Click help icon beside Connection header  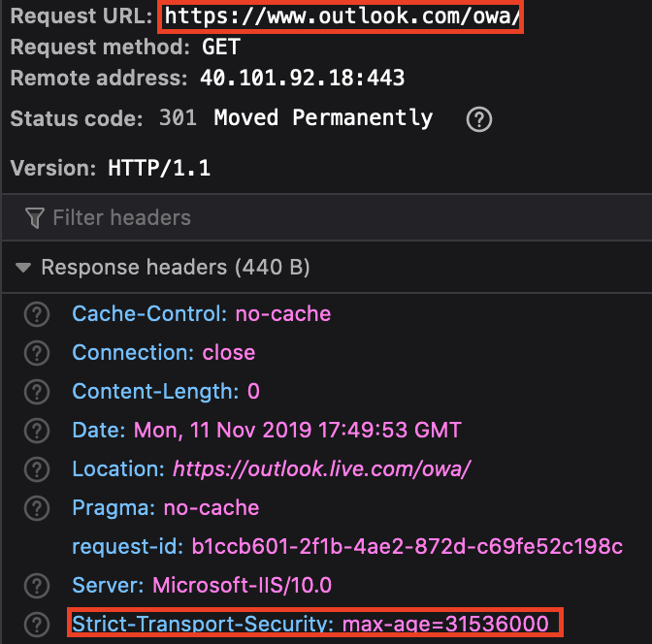tap(36, 353)
